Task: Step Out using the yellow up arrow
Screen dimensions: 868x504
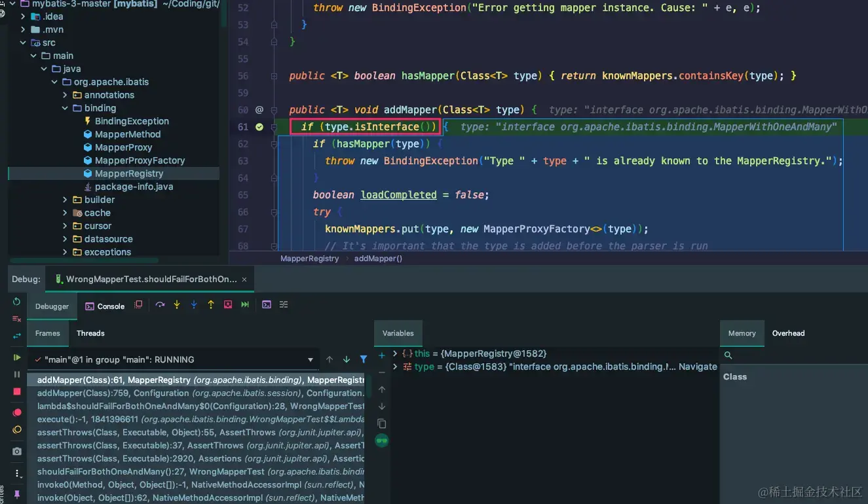Action: pyautogui.click(x=211, y=305)
